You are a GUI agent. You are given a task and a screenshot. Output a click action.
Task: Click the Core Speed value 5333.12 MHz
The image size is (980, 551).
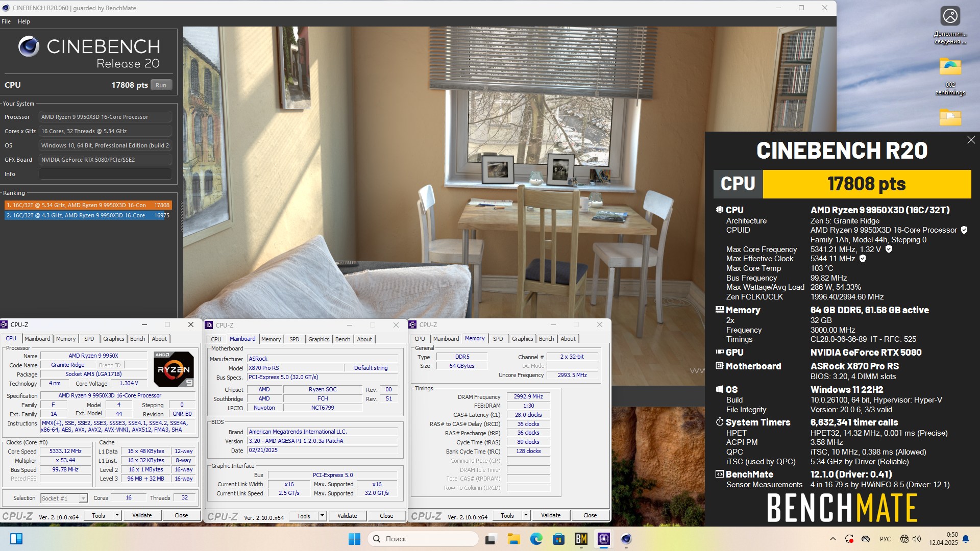click(65, 452)
